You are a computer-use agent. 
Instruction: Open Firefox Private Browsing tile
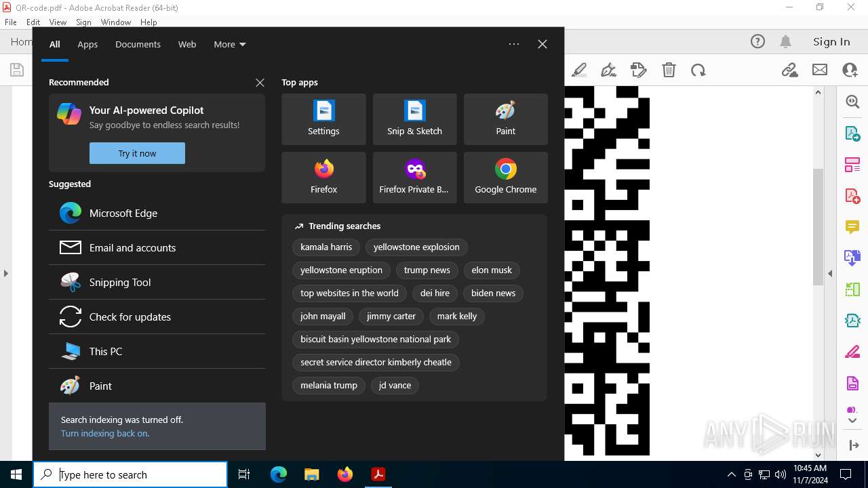tap(414, 178)
